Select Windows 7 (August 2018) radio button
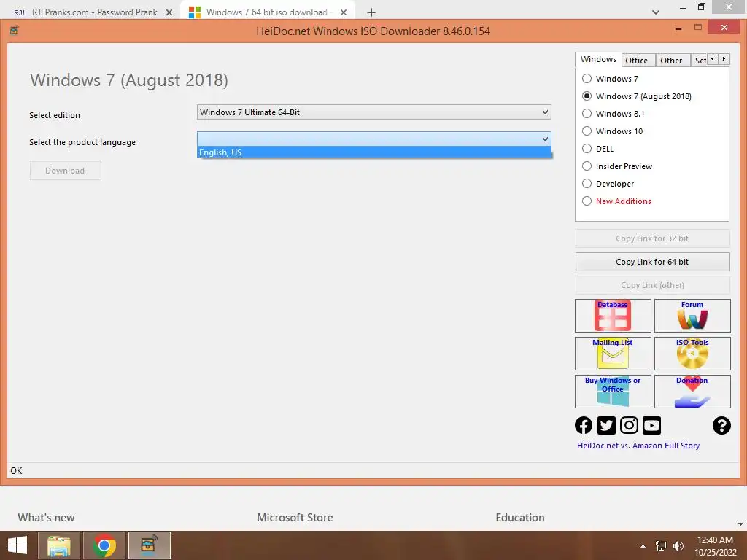Image resolution: width=747 pixels, height=560 pixels. pos(587,96)
